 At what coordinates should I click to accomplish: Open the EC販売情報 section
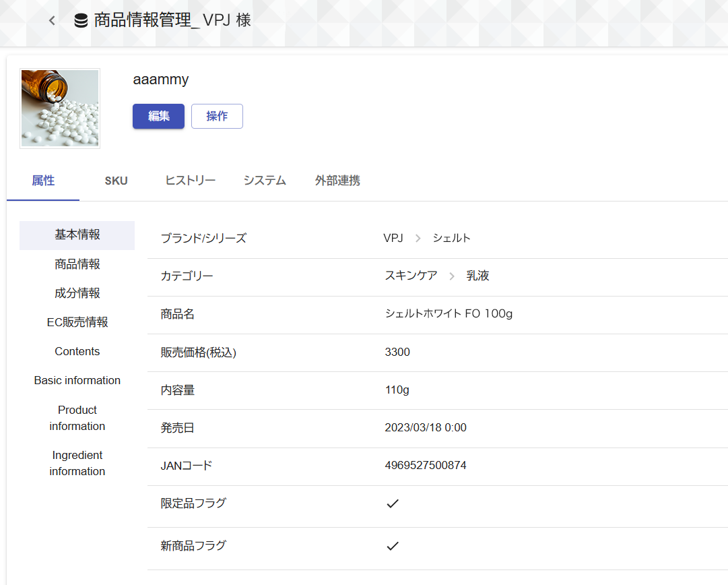77,321
